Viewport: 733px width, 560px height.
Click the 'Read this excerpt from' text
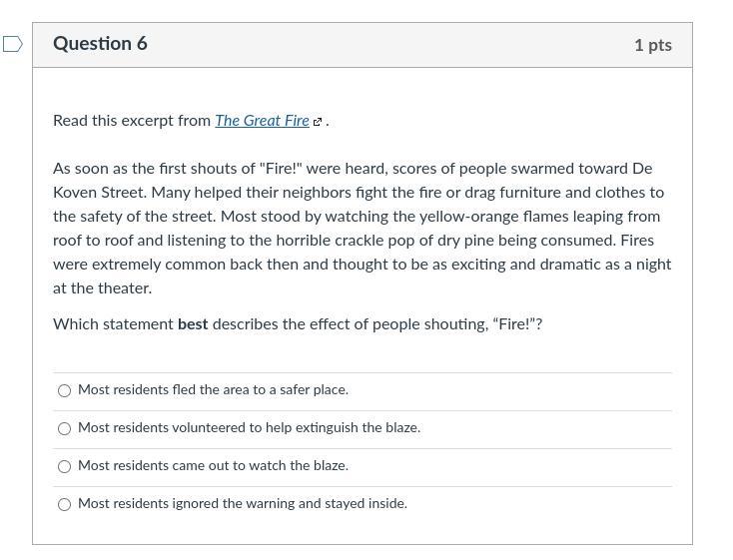pyautogui.click(x=132, y=121)
